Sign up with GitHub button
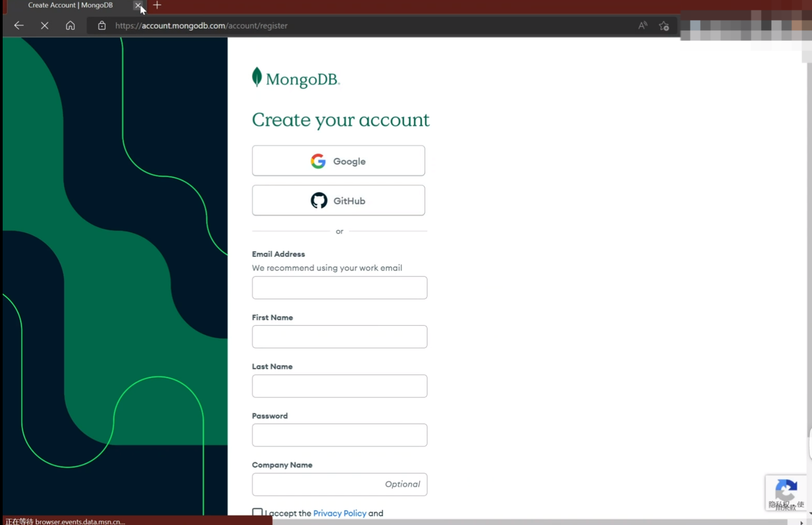The height and width of the screenshot is (525, 812). pos(338,201)
